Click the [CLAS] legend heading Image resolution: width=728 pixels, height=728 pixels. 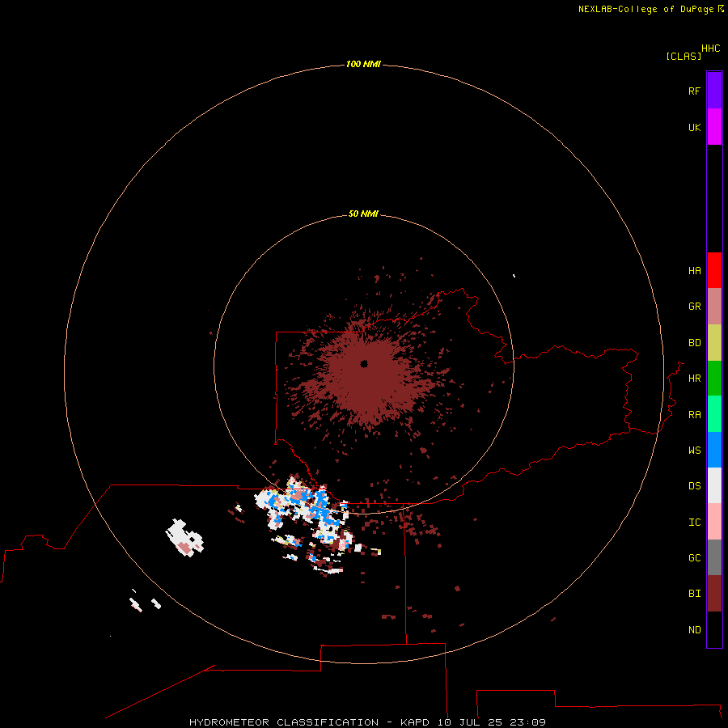pyautogui.click(x=684, y=56)
